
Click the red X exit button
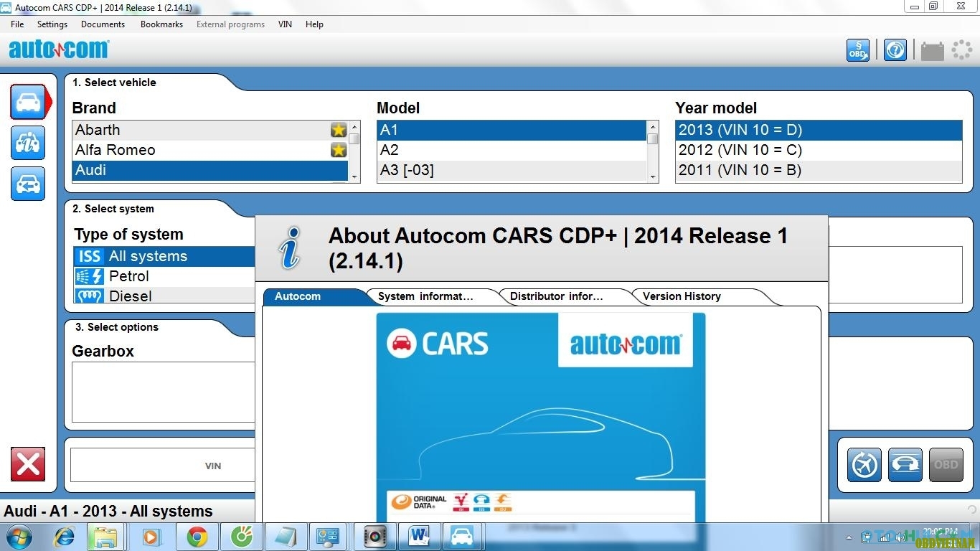click(x=28, y=464)
